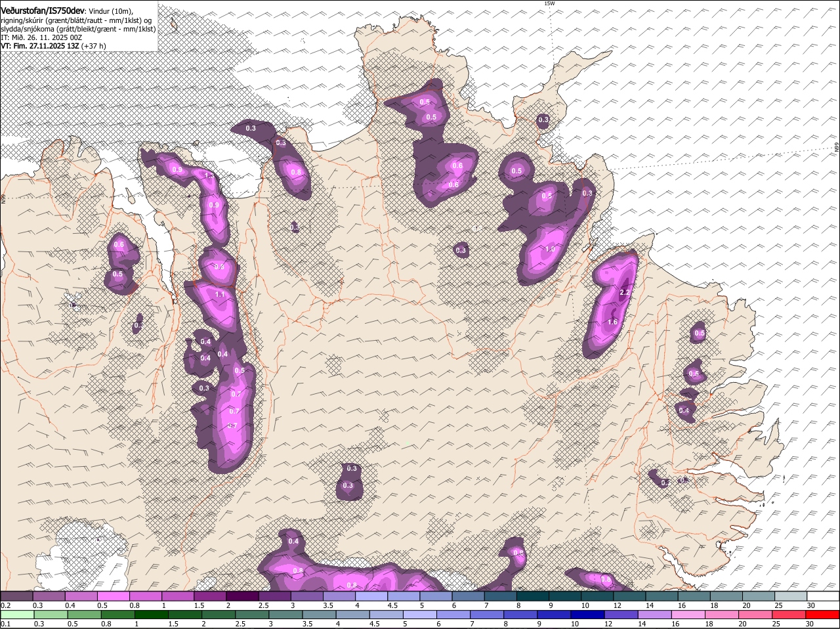Click the "15W" longitude label at the top

pos(549,3)
